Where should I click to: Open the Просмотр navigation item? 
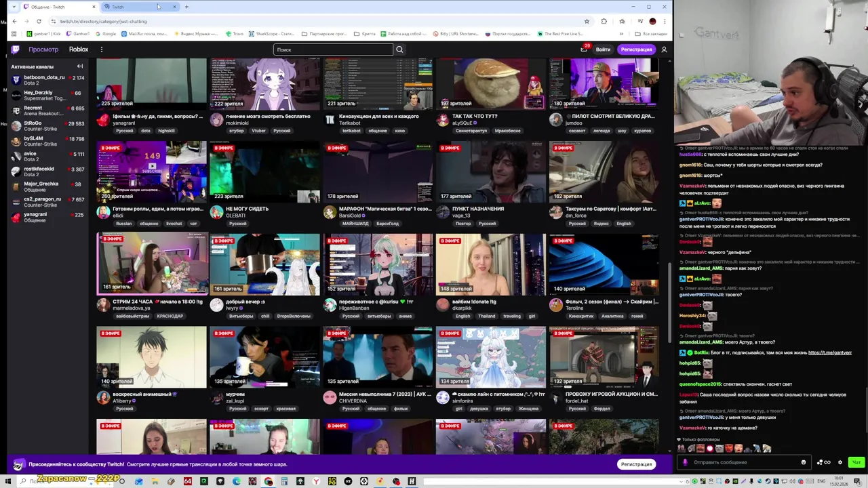[43, 49]
